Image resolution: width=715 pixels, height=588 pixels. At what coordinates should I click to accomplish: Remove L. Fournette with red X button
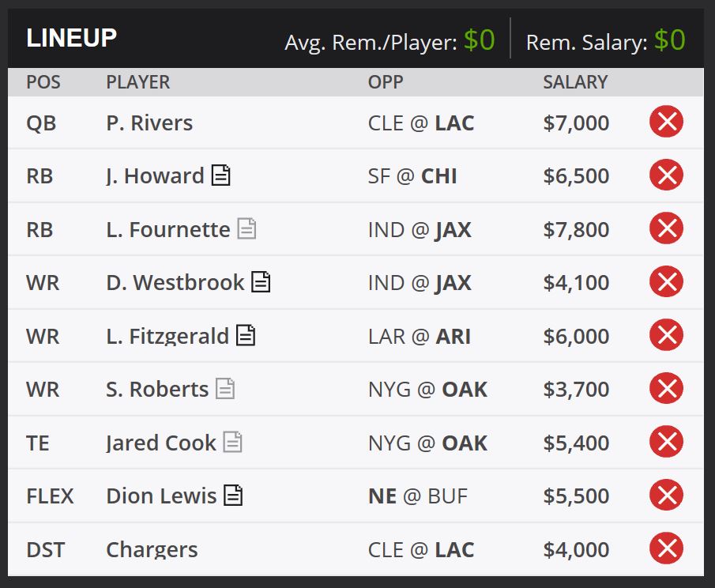coord(666,228)
